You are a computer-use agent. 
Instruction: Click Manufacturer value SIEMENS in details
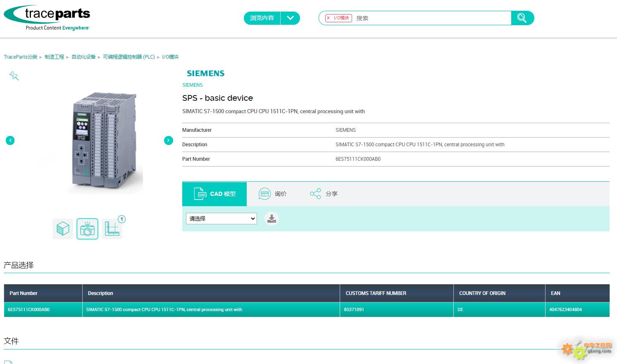pos(345,130)
